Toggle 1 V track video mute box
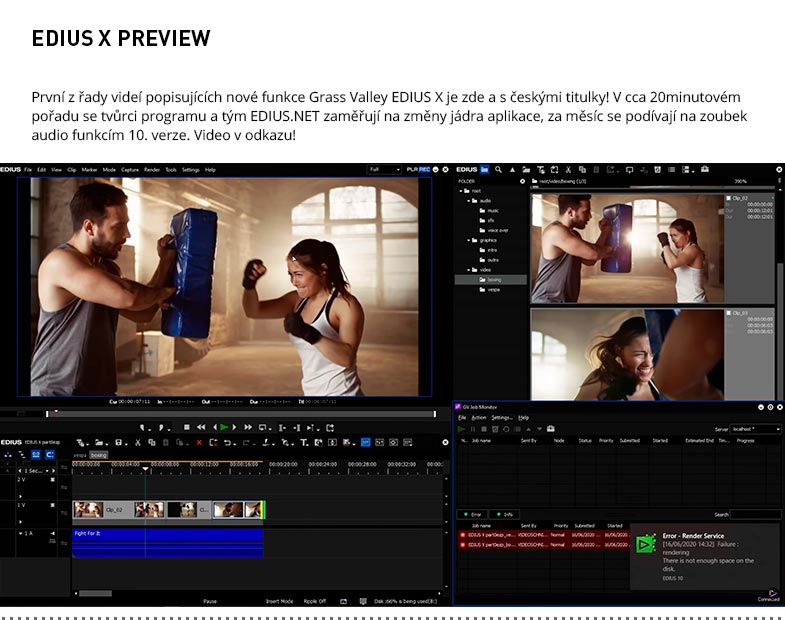 [53, 505]
